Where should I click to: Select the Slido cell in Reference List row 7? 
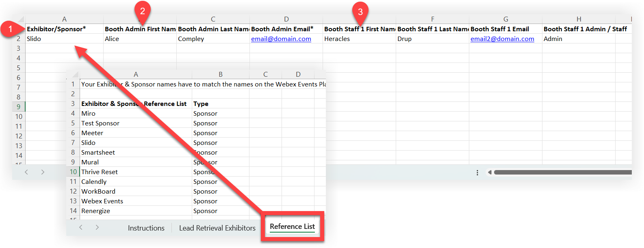pos(136,142)
